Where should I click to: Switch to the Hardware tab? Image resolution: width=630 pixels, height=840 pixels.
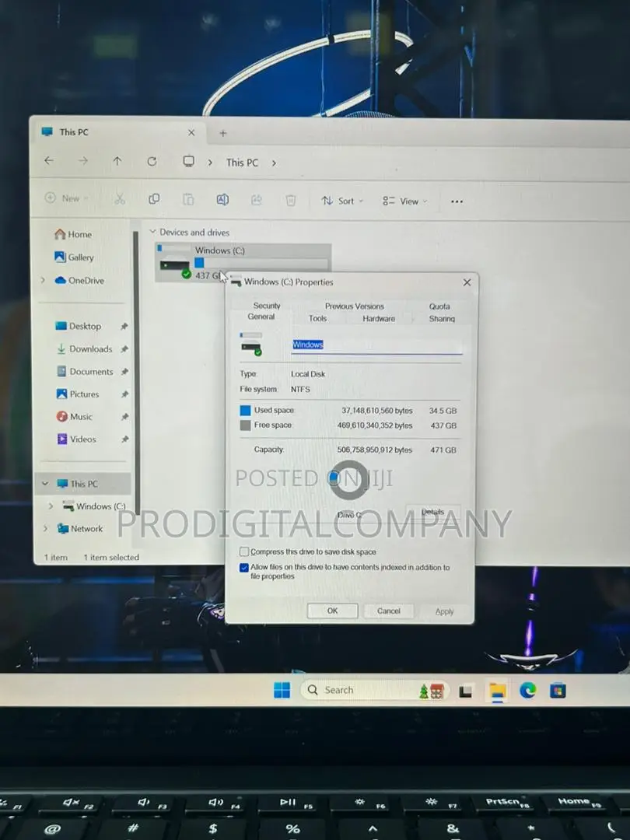click(379, 319)
